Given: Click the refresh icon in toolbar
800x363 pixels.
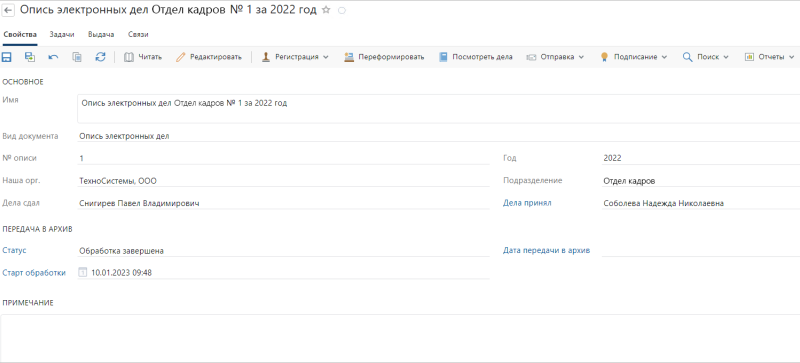Looking at the screenshot, I should 101,57.
